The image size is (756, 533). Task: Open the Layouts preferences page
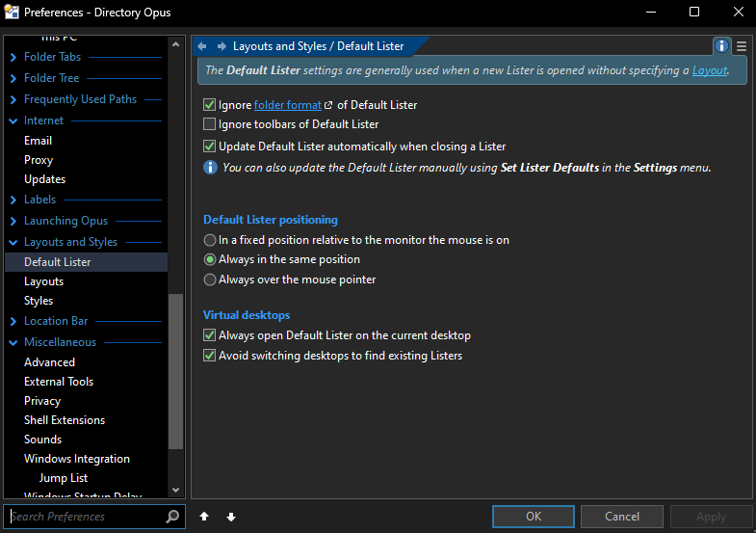click(87, 281)
